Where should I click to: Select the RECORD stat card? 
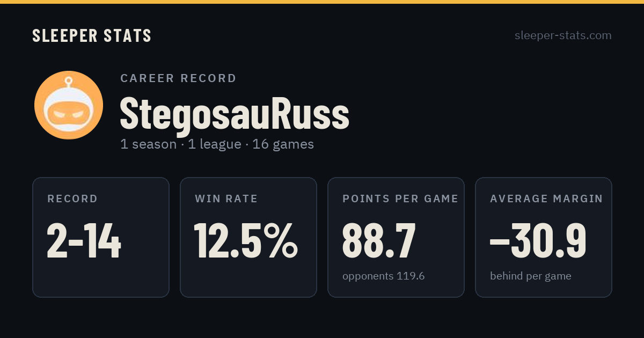[x=101, y=237]
